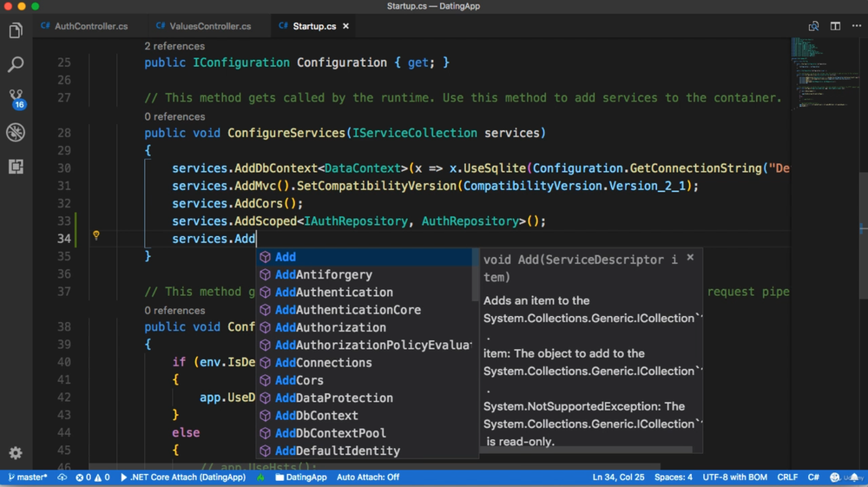Click the feedback smiley in status bar
Screen dimensions: 868x487
(x=835, y=477)
